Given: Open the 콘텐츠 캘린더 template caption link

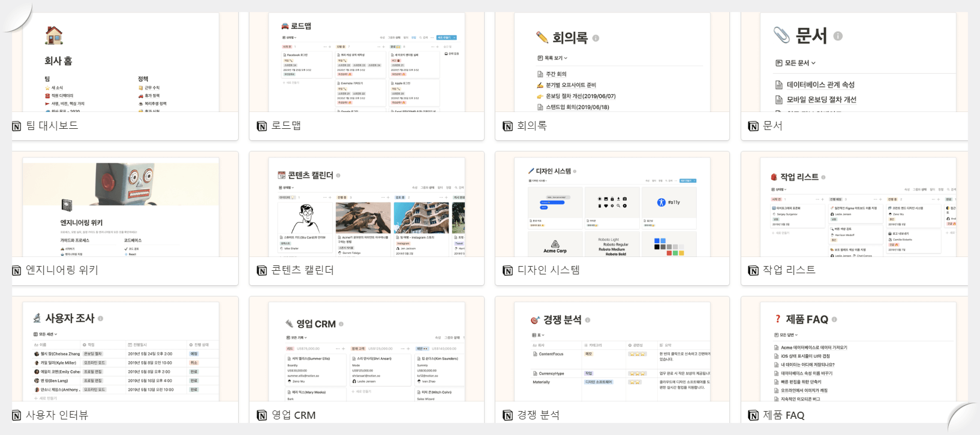Looking at the screenshot, I should (303, 270).
